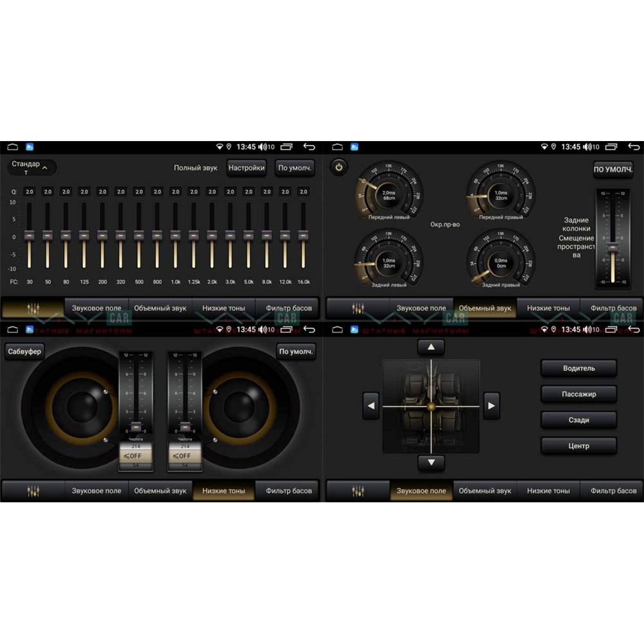Viewport: 644px width, 644px height.
Task: Click the Q value above the 30 Hz band
Action: click(29, 192)
